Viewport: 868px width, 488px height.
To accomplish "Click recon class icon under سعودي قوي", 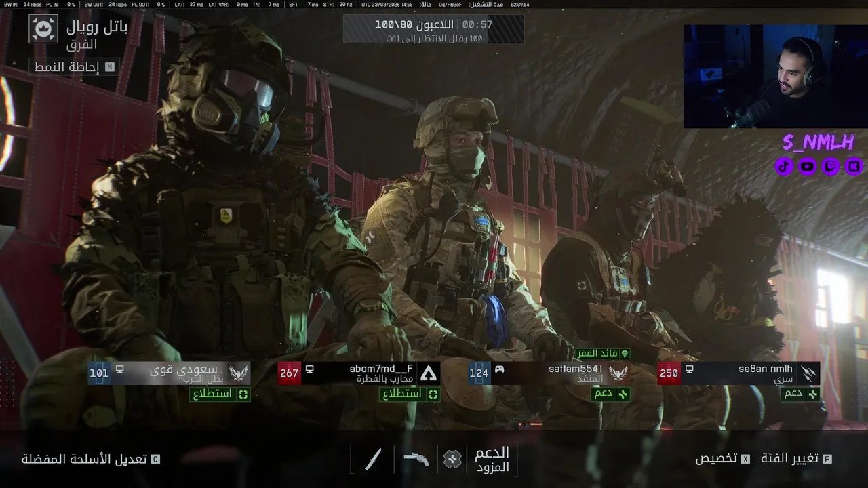I will 243,394.
